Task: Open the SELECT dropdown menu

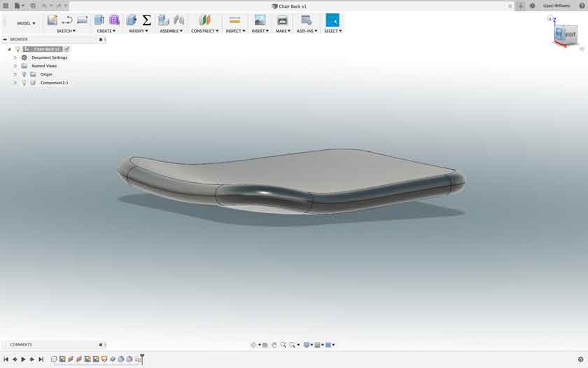Action: [x=332, y=31]
